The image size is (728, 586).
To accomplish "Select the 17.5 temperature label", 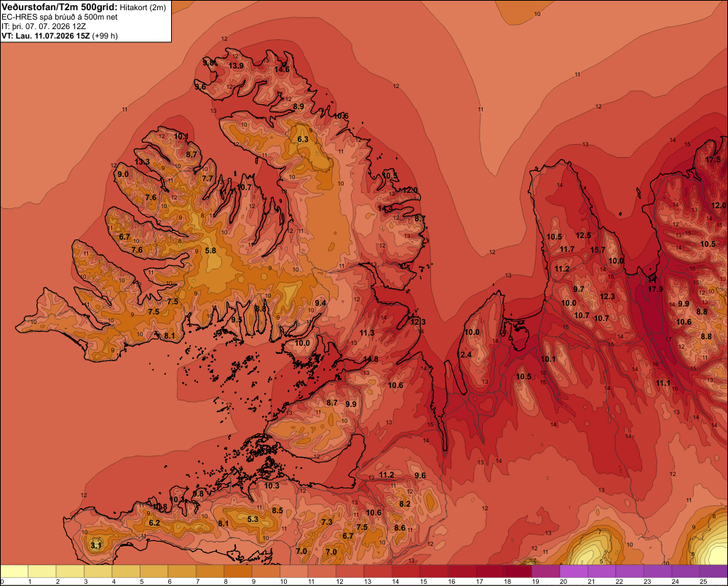I will (713, 159).
